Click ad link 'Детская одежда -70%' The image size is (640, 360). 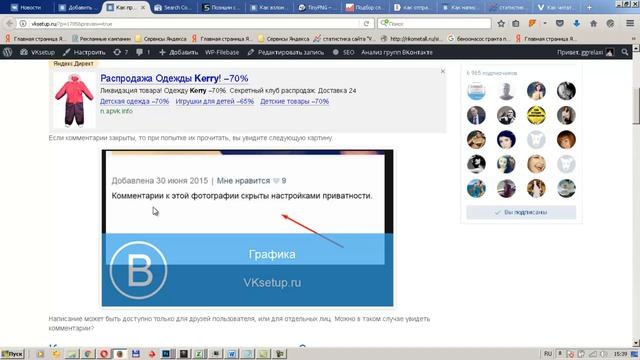click(134, 101)
